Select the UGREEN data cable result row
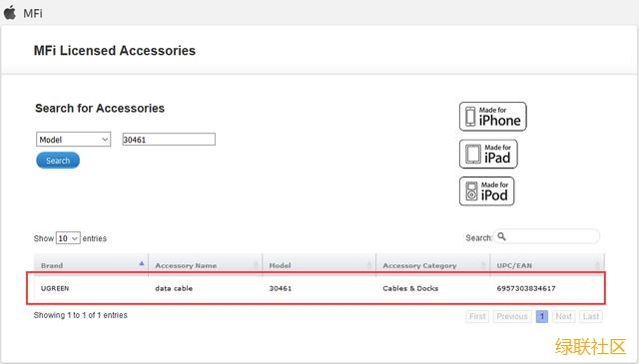 pyautogui.click(x=317, y=288)
